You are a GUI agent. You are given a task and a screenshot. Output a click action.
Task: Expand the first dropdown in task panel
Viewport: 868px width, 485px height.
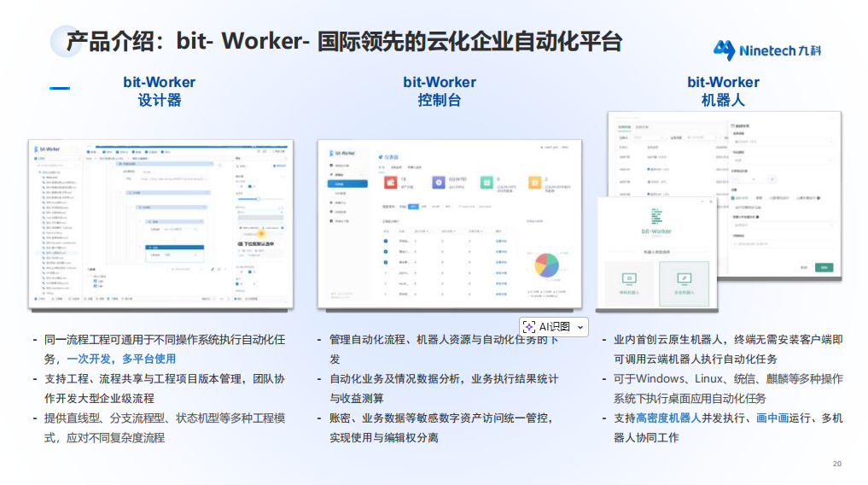click(781, 141)
